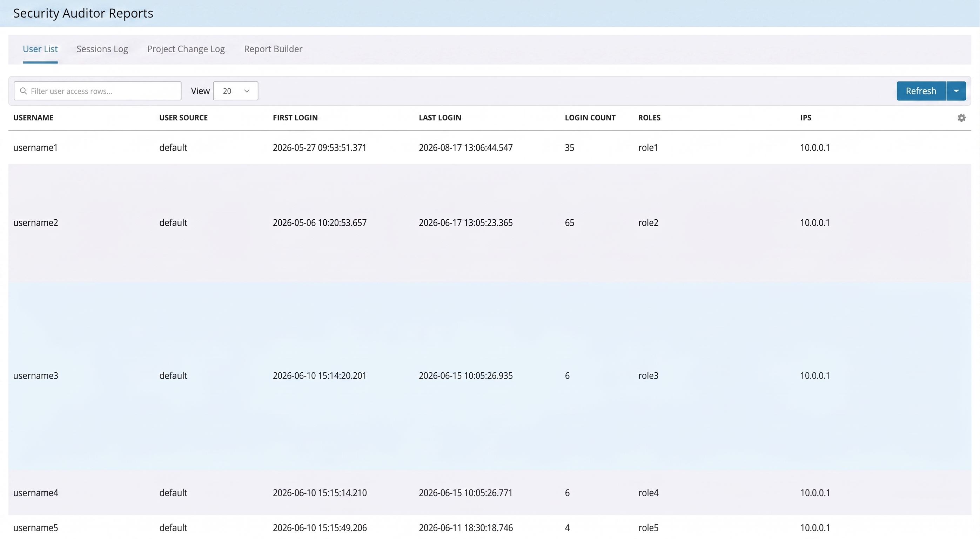Click the Security Auditor Reports title
The width and height of the screenshot is (980, 539).
point(83,13)
